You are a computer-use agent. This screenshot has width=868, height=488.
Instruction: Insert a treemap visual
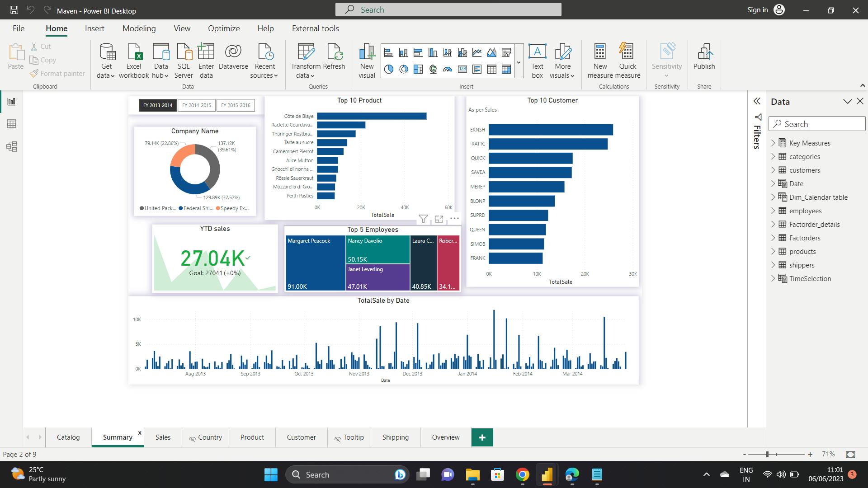[418, 69]
